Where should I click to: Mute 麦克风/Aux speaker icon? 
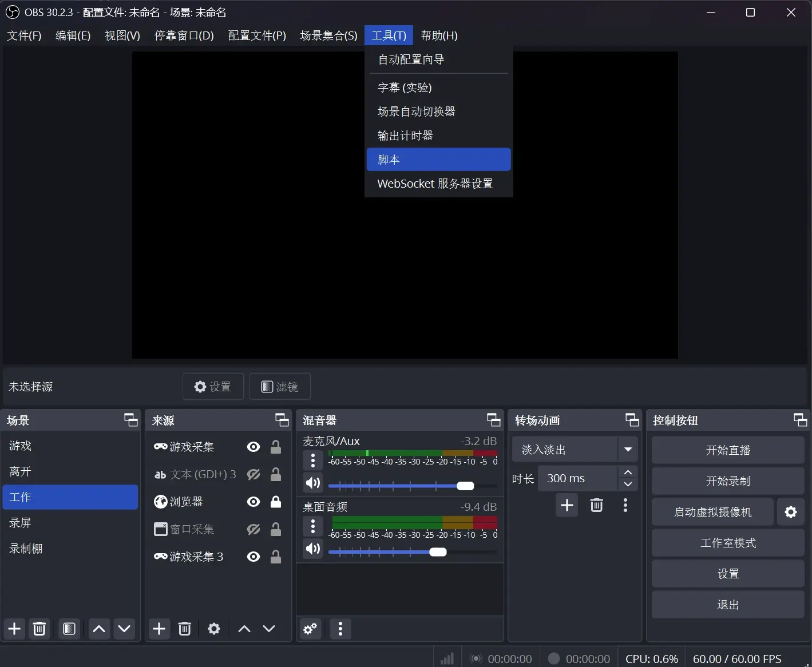[x=313, y=483]
